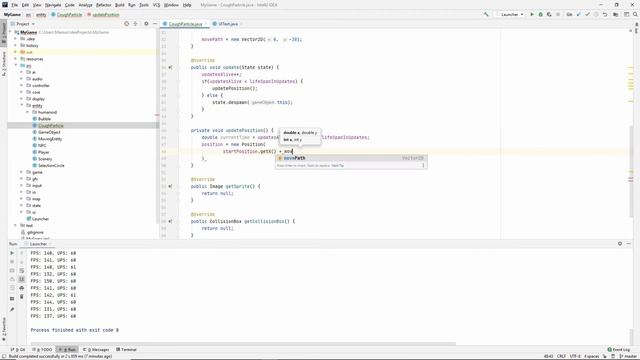Screen dimensions: 640x360
Task: Open Run panel settings gear
Action: [620, 244]
